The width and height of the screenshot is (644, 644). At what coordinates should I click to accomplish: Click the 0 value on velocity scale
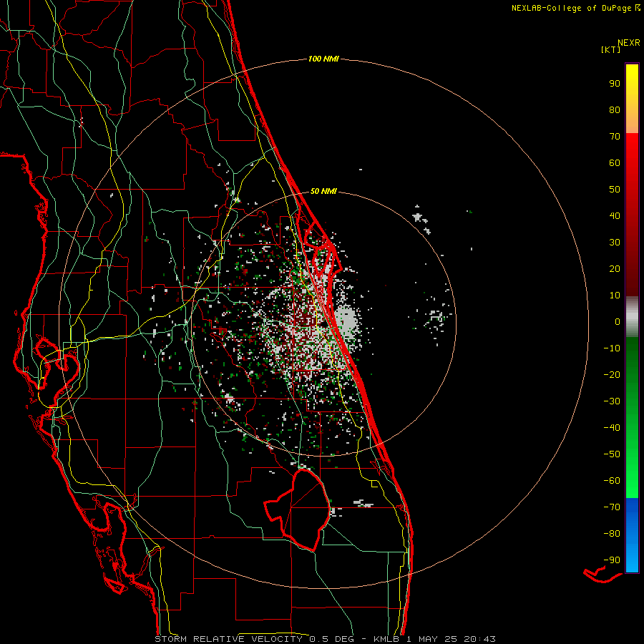618,322
